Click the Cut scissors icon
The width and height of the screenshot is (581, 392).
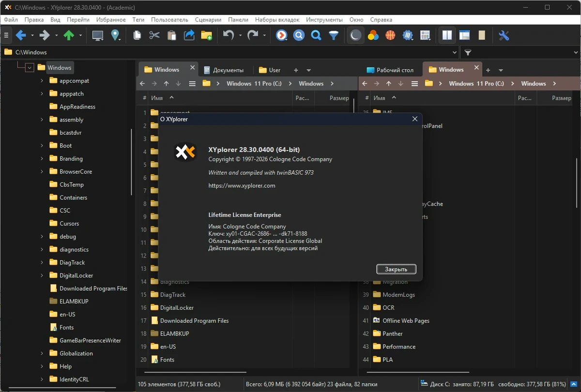click(154, 35)
